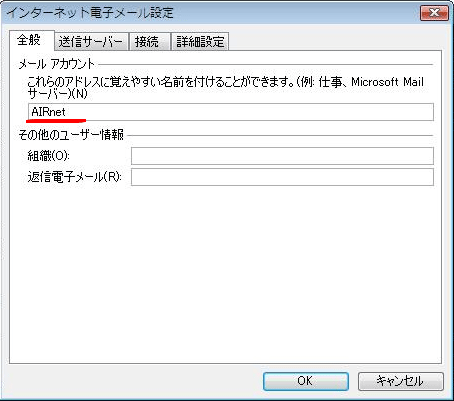Open the 送信サーバー tab
Image resolution: width=454 pixels, height=401 pixels.
point(91,42)
